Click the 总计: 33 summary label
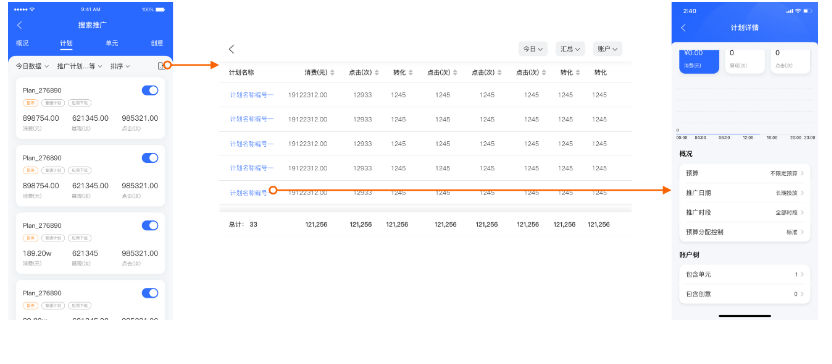The image size is (832, 364). pyautogui.click(x=243, y=225)
